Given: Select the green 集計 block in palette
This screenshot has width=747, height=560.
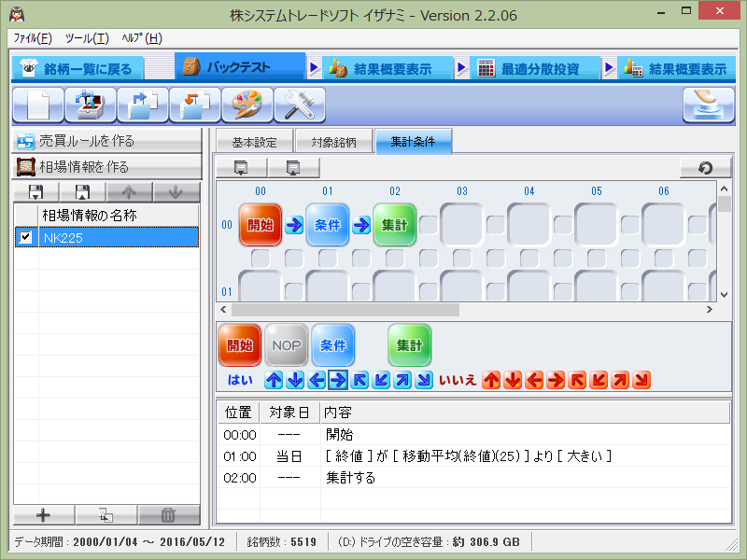Looking at the screenshot, I should 410,344.
